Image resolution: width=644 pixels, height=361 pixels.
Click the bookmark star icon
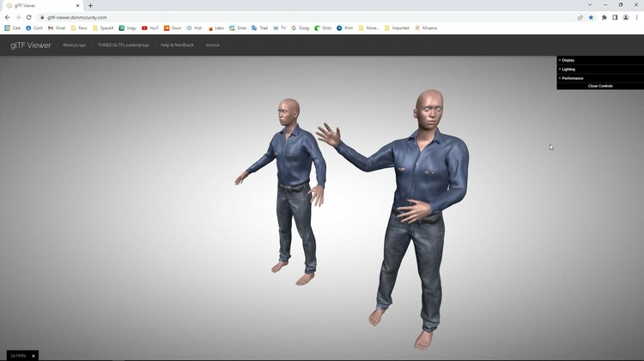pyautogui.click(x=591, y=17)
